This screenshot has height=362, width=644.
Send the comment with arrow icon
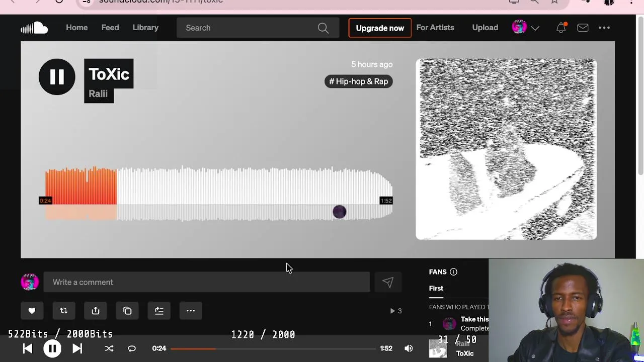click(x=387, y=283)
